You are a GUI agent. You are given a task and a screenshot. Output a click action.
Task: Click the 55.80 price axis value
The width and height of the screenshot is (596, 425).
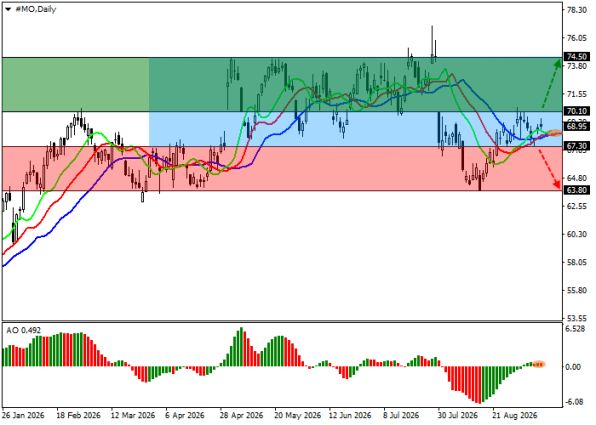(x=577, y=290)
